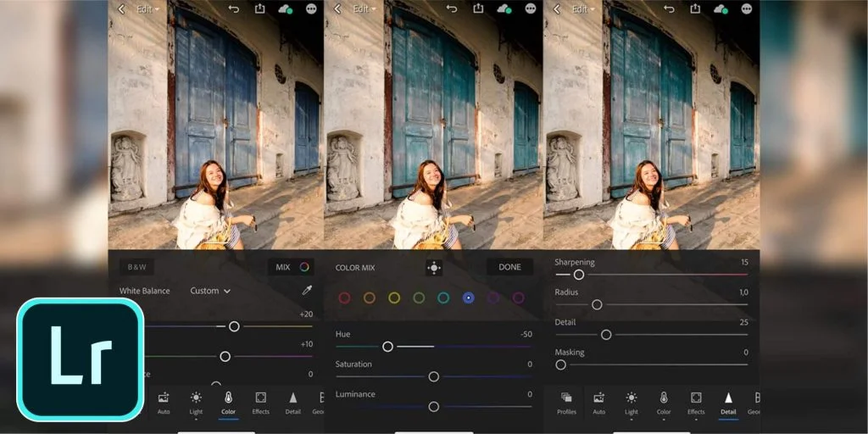Open the three-dot more menu in middle screen
Screen dimensions: 868x434
pyautogui.click(x=531, y=8)
